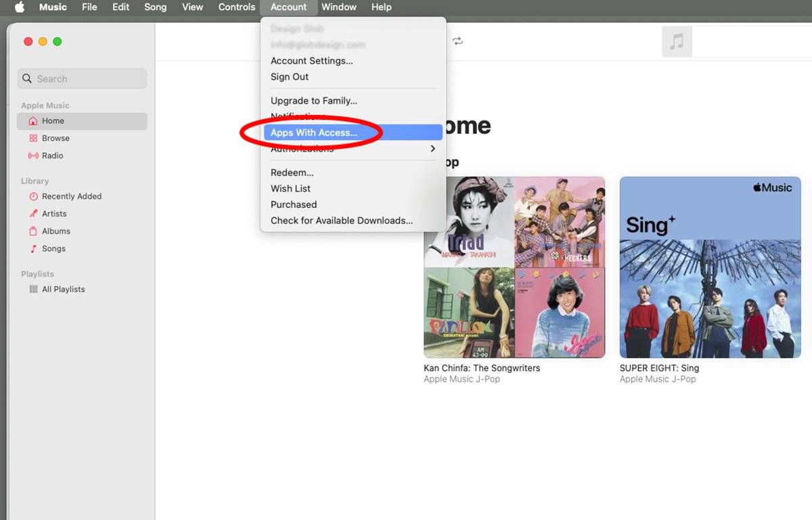Open Recently Added using the clock icon

pos(32,196)
